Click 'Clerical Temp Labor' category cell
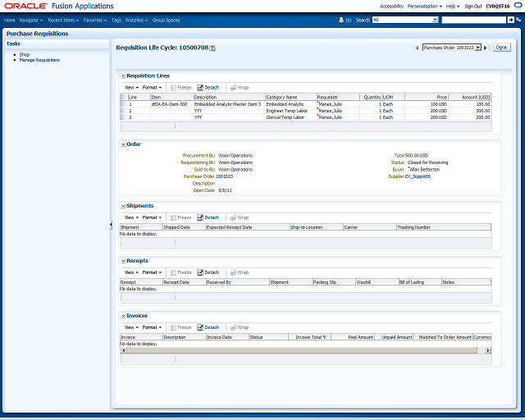 pyautogui.click(x=285, y=117)
